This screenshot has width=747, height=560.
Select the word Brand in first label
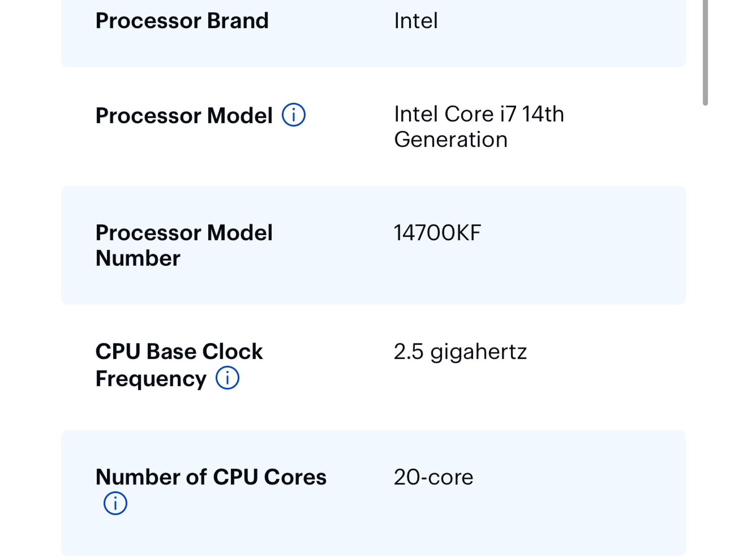238,21
